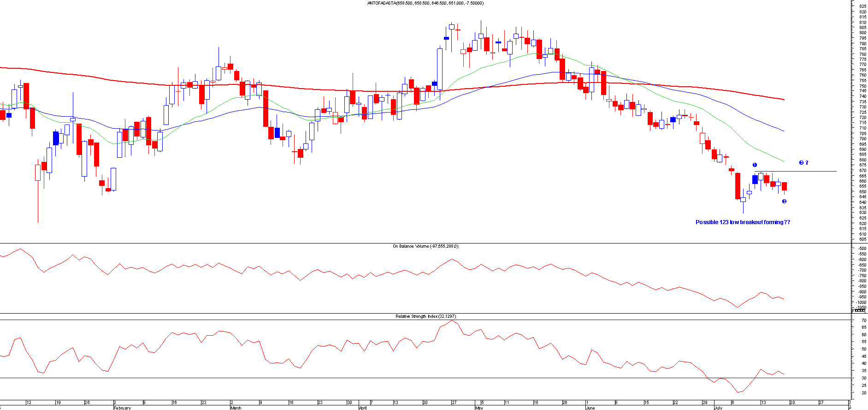
Task: Select the circled 3 marker with question mark
Action: (x=803, y=163)
